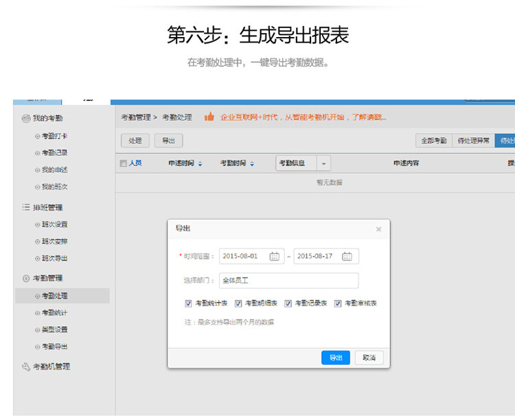Open 考勤记录 in sidebar
The width and height of the screenshot is (515, 420).
pos(54,153)
